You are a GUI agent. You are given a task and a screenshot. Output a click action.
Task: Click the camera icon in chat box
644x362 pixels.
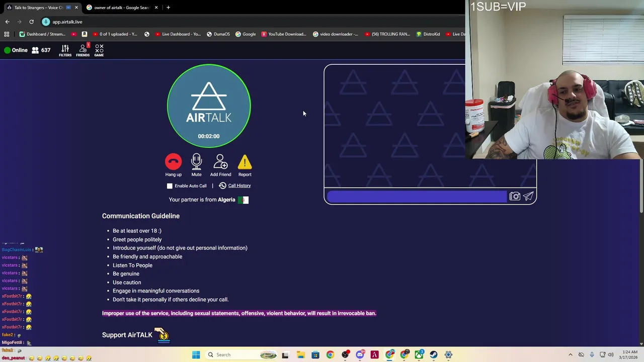point(514,197)
